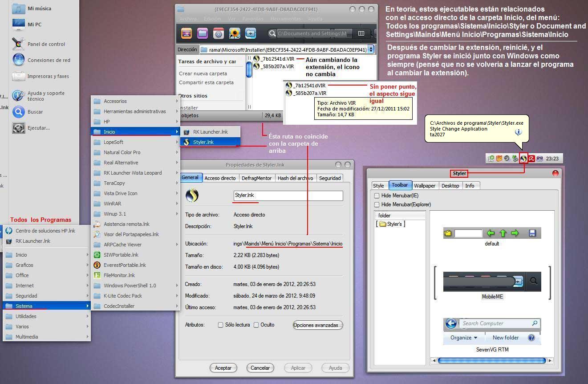The height and width of the screenshot is (384, 588).
Task: Click the purple folder toolbar icon
Action: [203, 33]
